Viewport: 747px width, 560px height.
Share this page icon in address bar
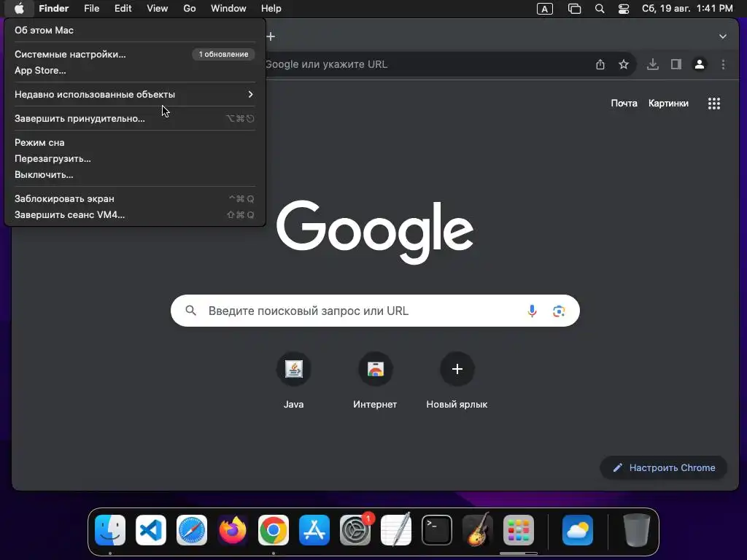tap(600, 64)
